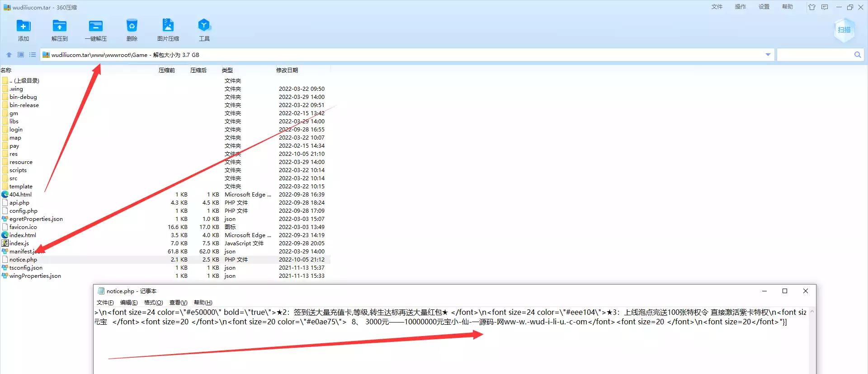Click the 一键解压 one-click extract icon
This screenshot has height=374, width=868.
point(96,30)
